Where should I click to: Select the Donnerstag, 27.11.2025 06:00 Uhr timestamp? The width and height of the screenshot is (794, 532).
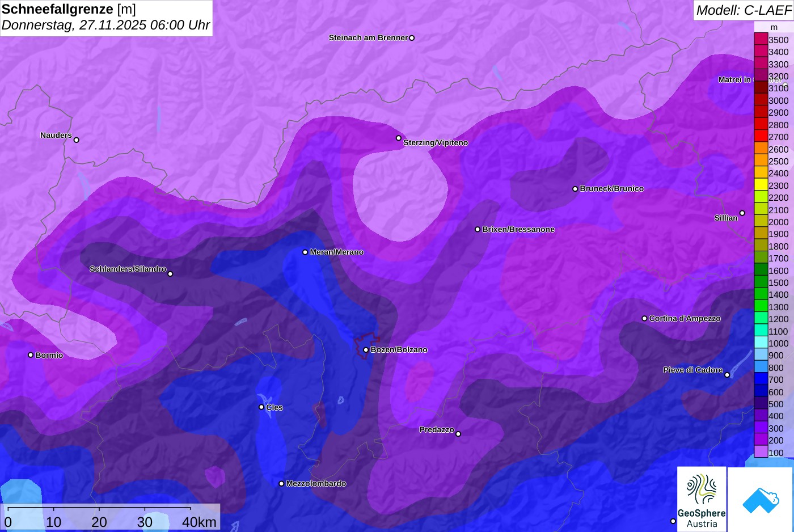(x=105, y=26)
